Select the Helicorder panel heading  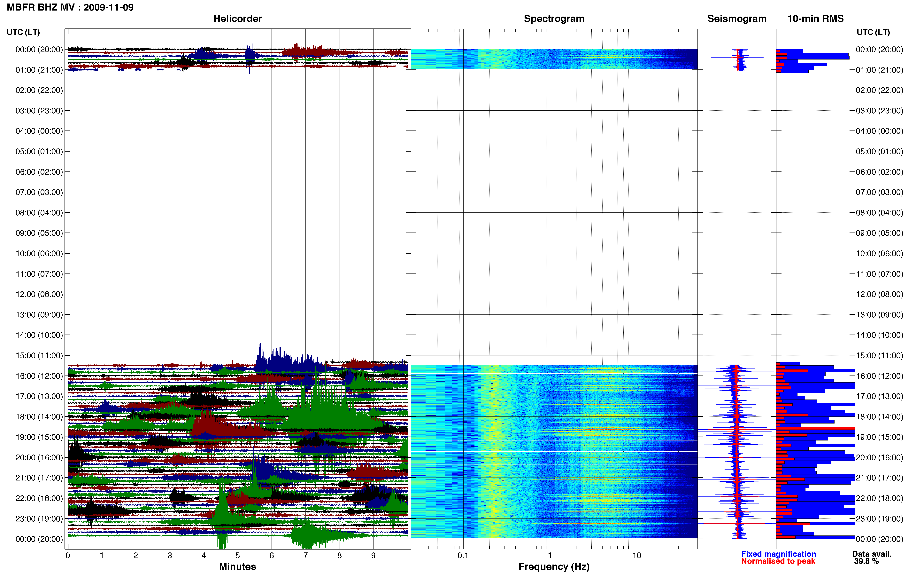click(238, 19)
